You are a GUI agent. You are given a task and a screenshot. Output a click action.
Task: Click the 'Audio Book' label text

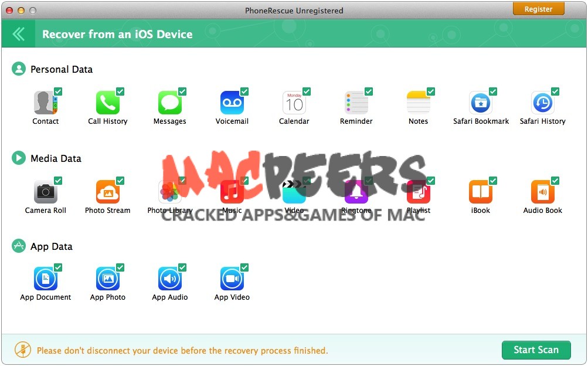[x=543, y=211]
